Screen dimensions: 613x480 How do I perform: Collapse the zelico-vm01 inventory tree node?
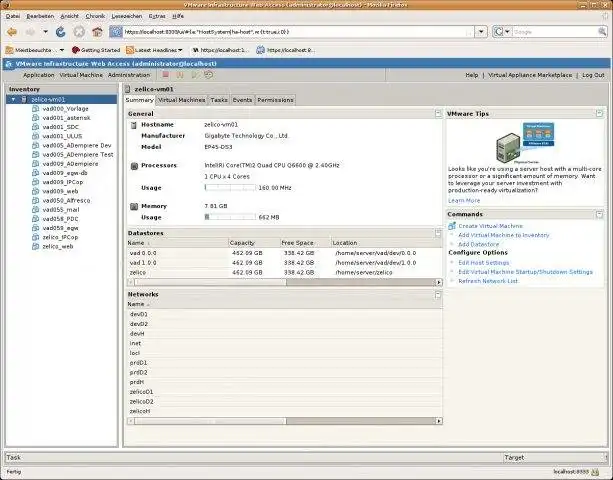coord(13,99)
